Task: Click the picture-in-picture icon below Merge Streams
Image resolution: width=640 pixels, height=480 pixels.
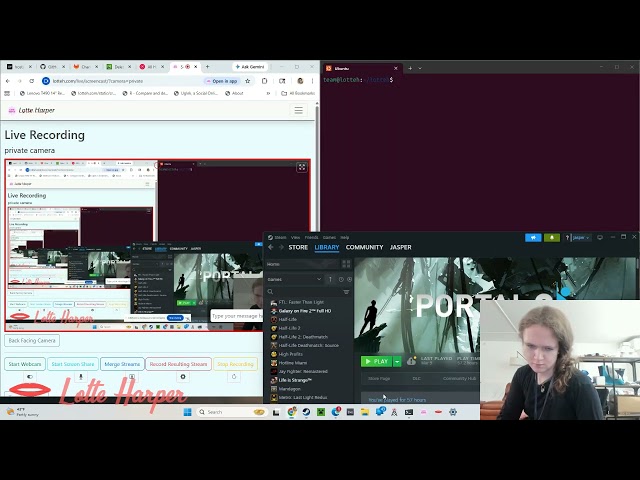Action: pos(132,377)
